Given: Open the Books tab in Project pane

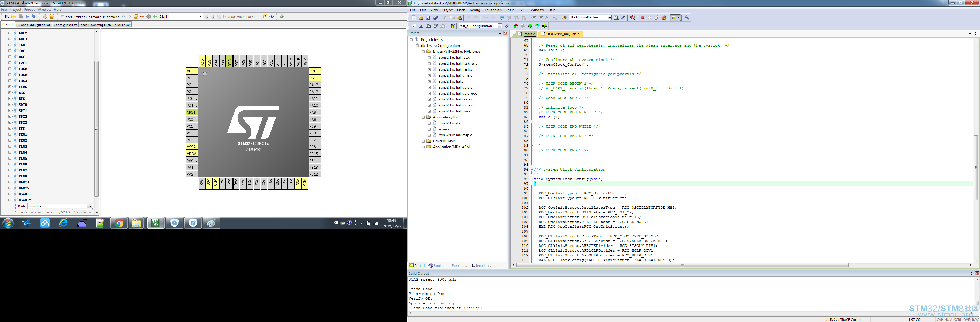Looking at the screenshot, I should (x=436, y=266).
